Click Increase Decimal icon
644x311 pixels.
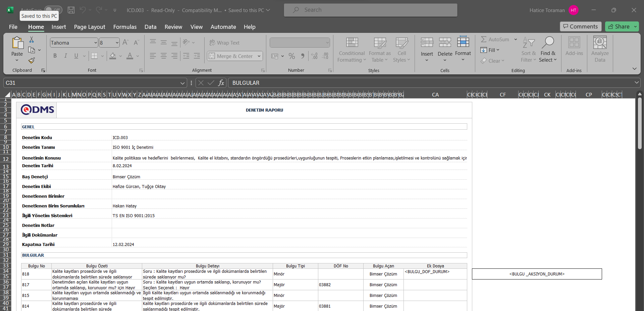314,56
